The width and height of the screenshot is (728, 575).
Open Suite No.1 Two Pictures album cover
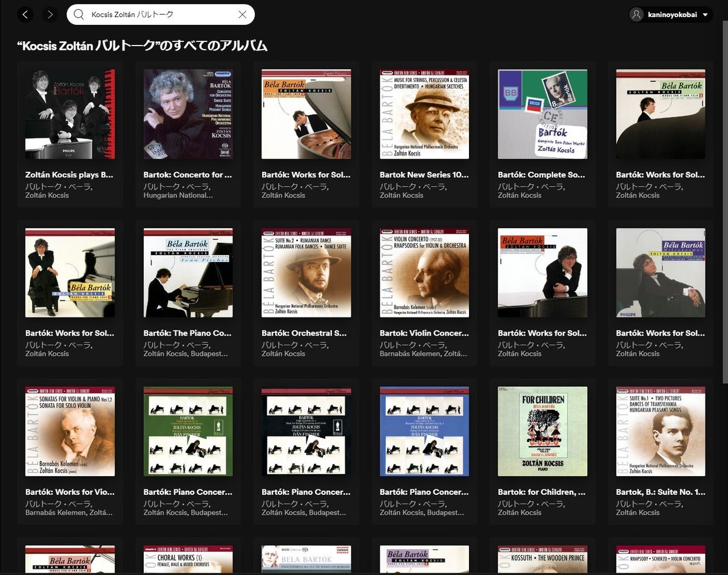click(661, 432)
